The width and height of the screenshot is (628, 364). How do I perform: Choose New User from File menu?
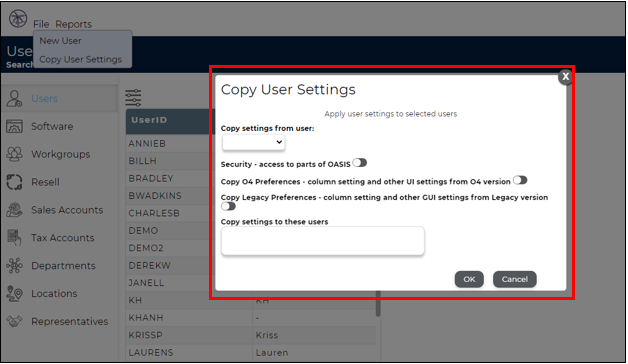60,41
